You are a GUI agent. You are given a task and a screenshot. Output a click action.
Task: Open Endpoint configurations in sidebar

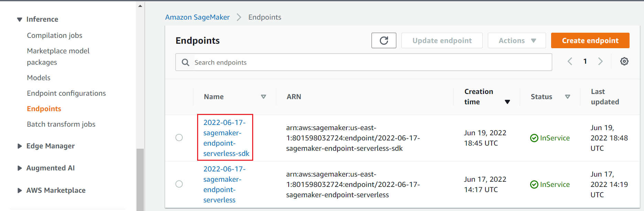click(66, 93)
